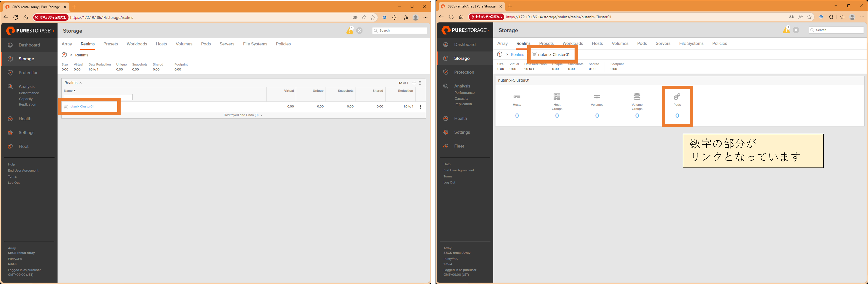Click the Host Groups icon

point(557,97)
